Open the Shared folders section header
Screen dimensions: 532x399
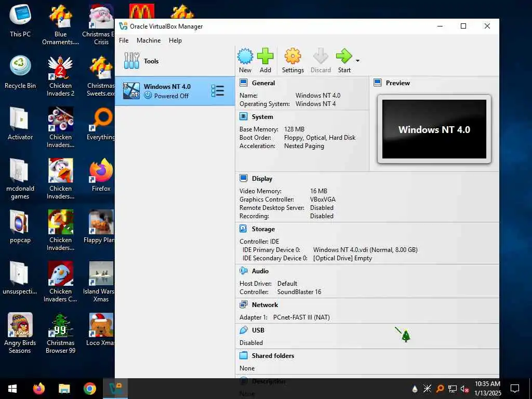(273, 355)
